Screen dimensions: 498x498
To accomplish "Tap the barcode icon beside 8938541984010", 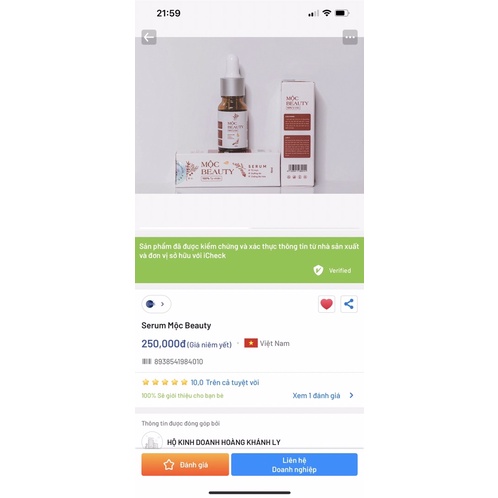I will click(x=146, y=361).
